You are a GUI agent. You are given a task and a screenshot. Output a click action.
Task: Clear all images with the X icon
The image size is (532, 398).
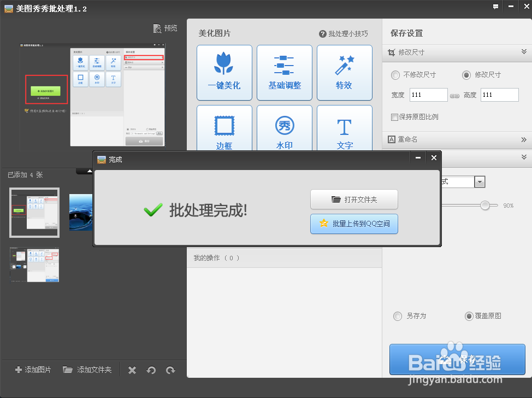[132, 370]
